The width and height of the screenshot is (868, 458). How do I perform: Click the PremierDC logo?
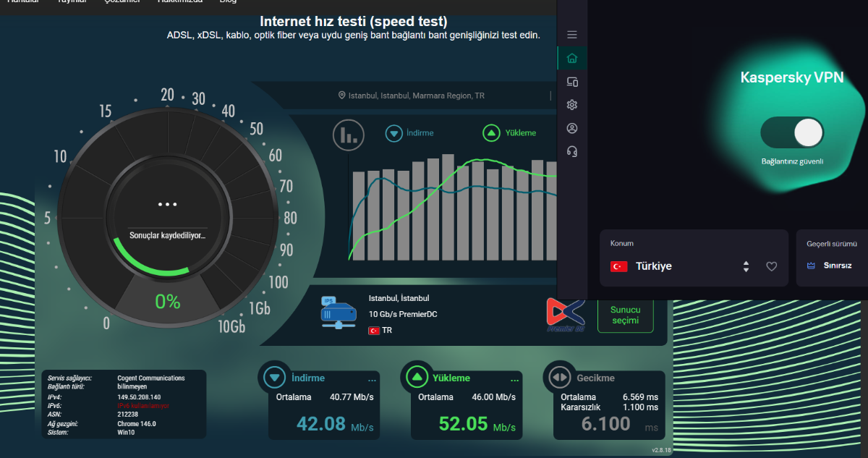565,316
